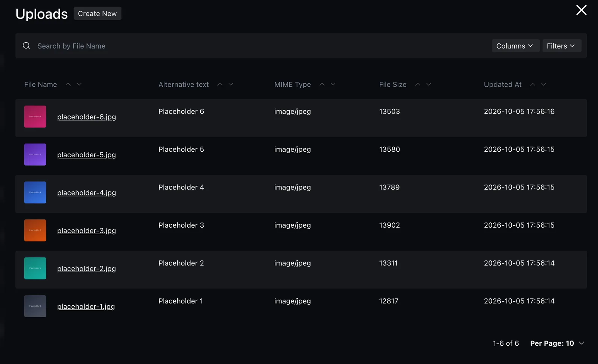Click the search magnifier icon
This screenshot has width=598, height=364.
point(27,46)
